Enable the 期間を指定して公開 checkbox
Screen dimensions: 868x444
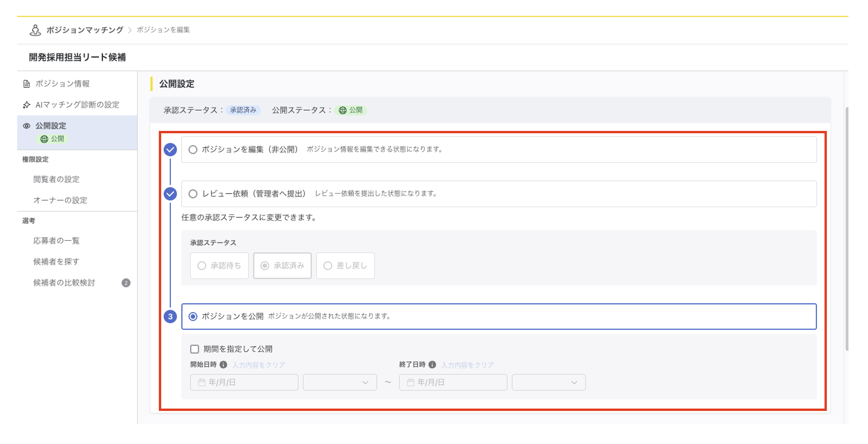click(x=195, y=349)
